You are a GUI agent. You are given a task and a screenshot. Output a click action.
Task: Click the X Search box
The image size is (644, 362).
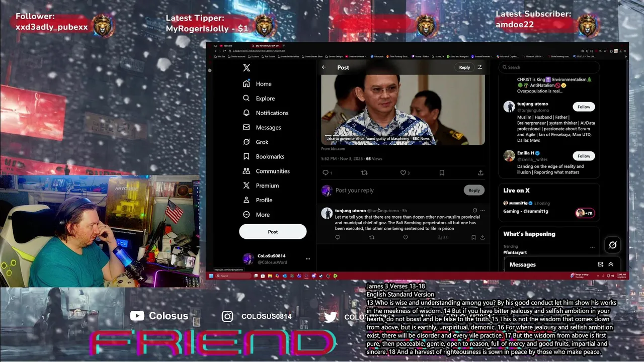tap(549, 67)
